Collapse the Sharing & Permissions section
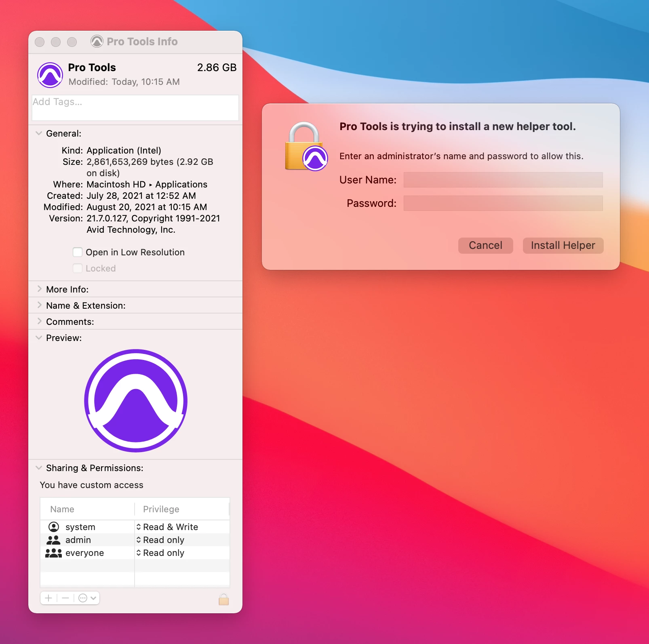The width and height of the screenshot is (649, 644). [39, 468]
